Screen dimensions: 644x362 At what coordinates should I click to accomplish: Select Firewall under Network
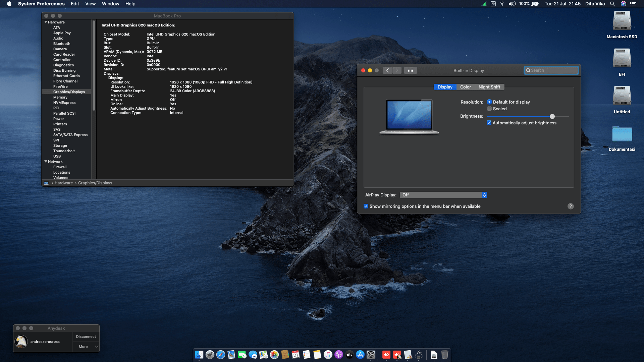[60, 167]
